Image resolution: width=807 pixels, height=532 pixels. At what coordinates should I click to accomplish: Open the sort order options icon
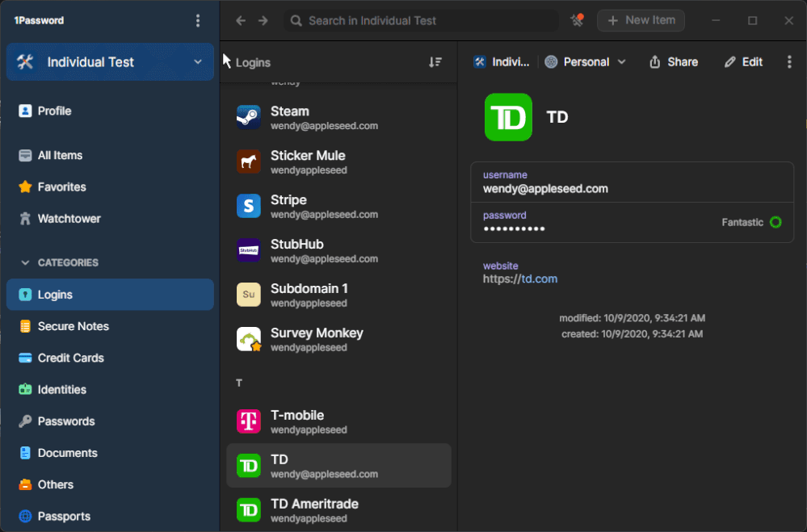435,62
